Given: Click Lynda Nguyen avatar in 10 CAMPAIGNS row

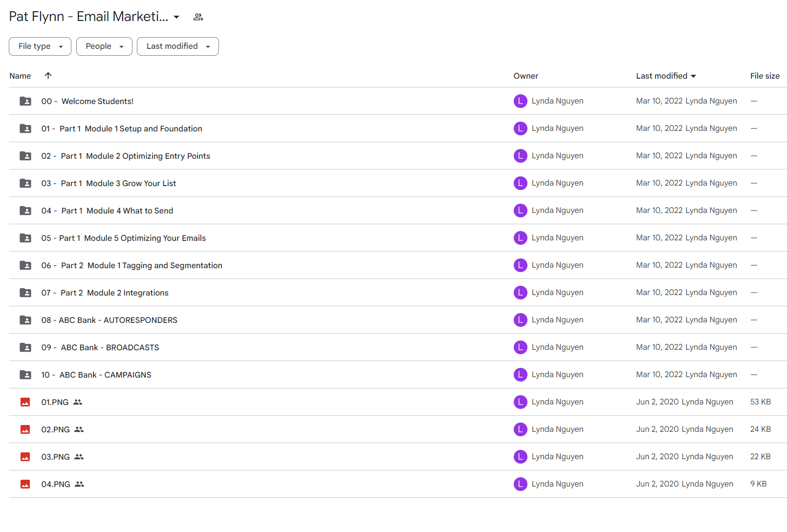Looking at the screenshot, I should [x=520, y=375].
